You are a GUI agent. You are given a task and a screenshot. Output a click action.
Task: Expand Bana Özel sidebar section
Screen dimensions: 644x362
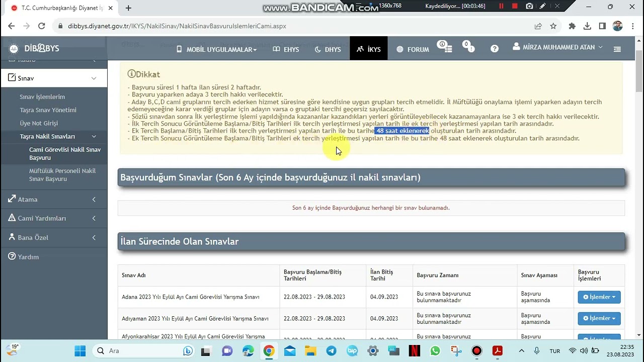54,237
